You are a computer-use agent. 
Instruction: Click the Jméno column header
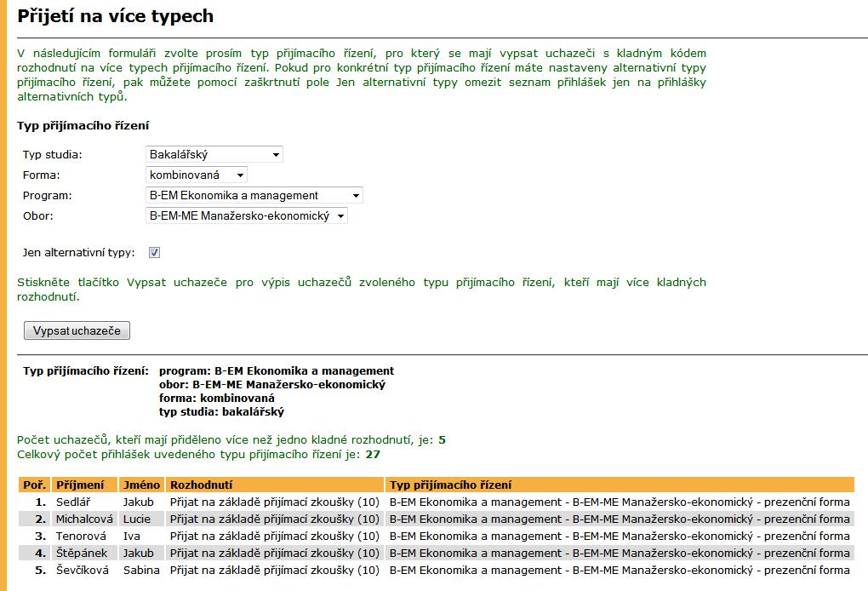pos(142,485)
